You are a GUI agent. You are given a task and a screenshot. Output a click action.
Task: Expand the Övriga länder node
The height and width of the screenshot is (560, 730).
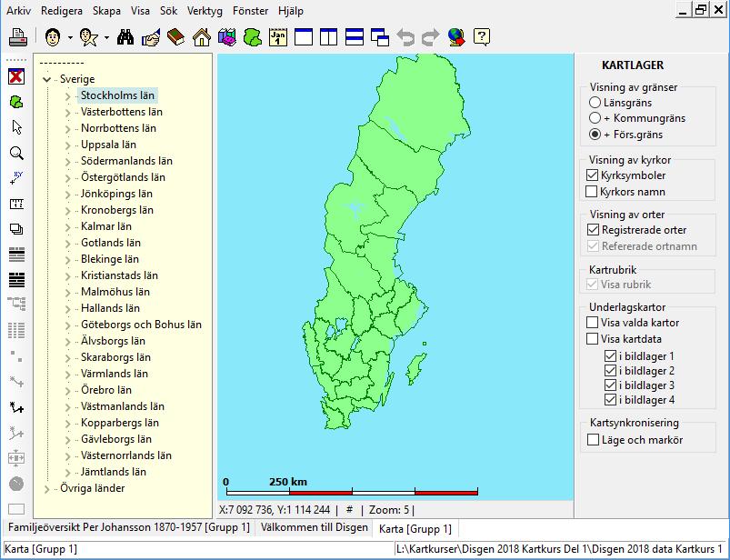coord(46,489)
